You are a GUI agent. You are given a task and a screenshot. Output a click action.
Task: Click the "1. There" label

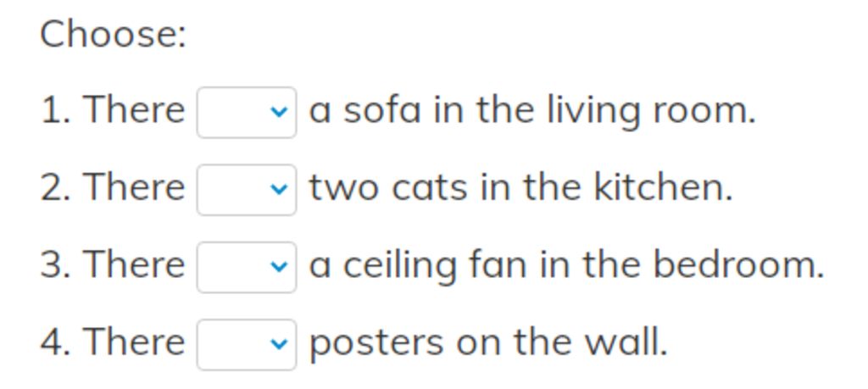point(113,109)
